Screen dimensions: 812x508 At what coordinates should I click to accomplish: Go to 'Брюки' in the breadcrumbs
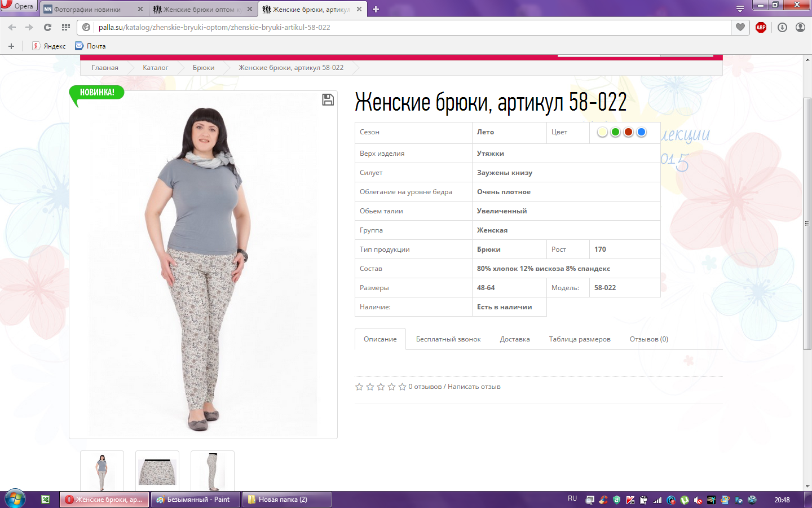click(204, 68)
